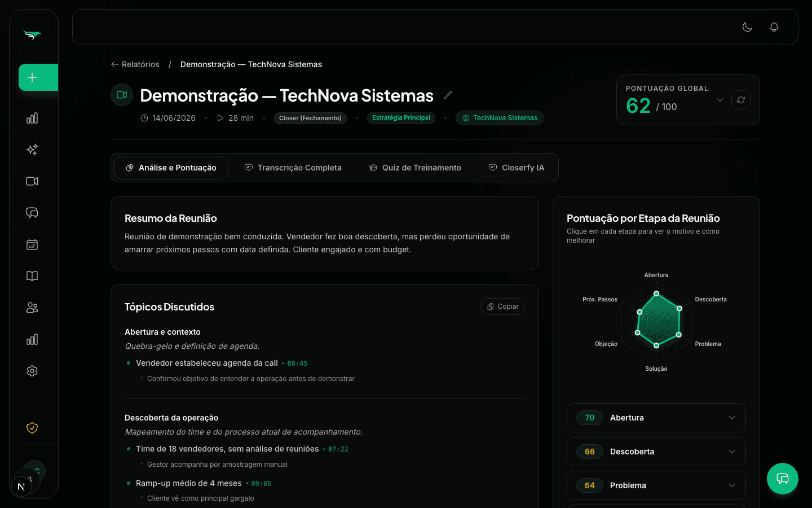Click the Abertura point on radar chart
The width and height of the screenshot is (812, 508).
[x=656, y=294]
